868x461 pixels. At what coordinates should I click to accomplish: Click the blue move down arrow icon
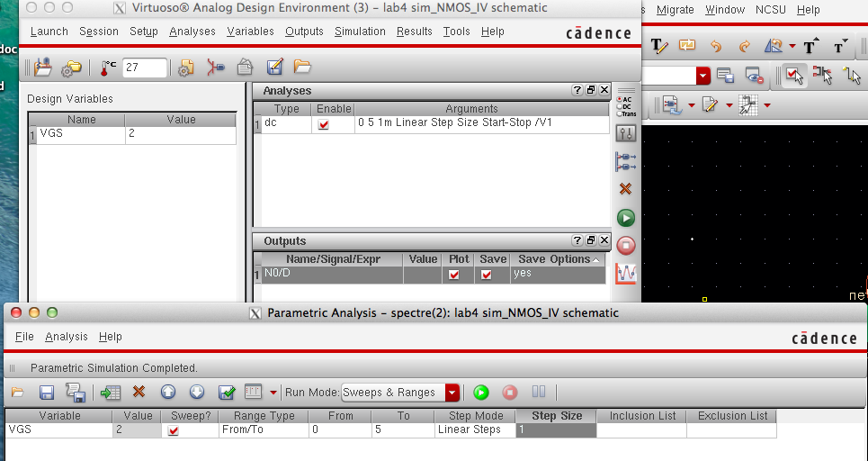pyautogui.click(x=197, y=393)
